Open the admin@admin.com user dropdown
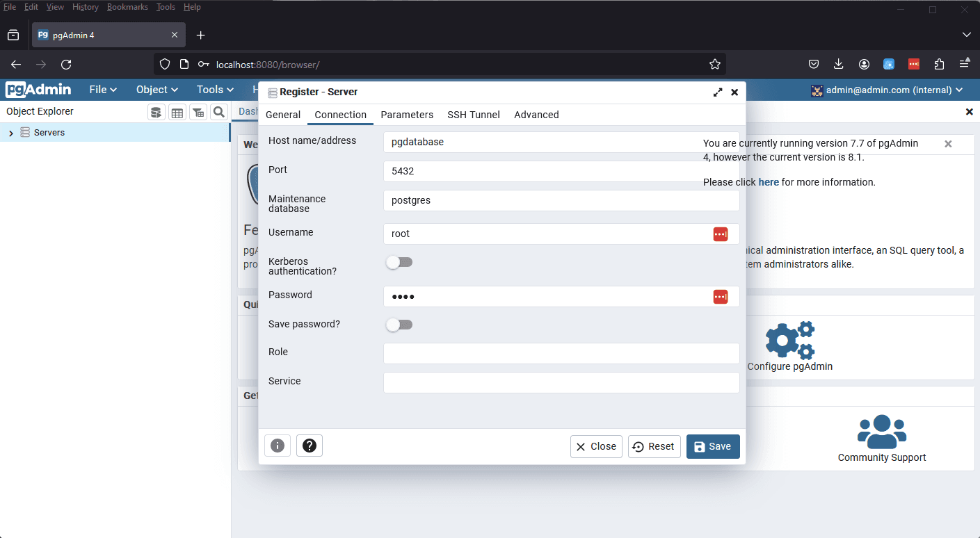 tap(887, 90)
